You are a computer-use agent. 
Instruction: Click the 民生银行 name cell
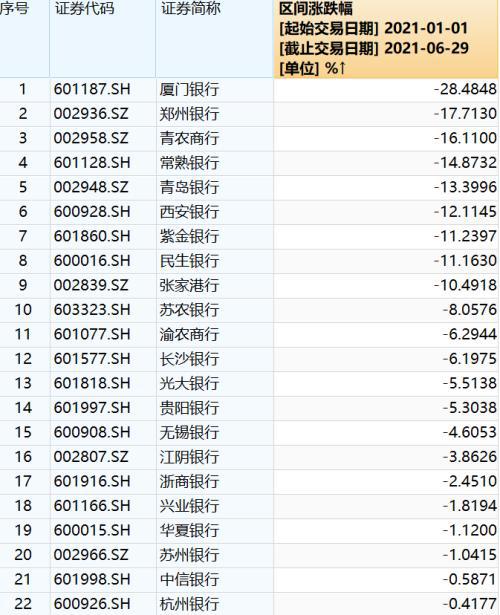tap(189, 261)
